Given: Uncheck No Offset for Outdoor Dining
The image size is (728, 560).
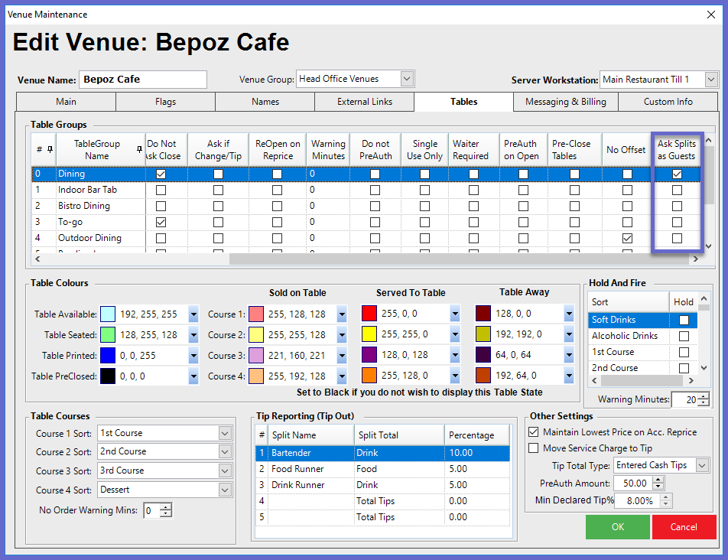Looking at the screenshot, I should tap(627, 238).
